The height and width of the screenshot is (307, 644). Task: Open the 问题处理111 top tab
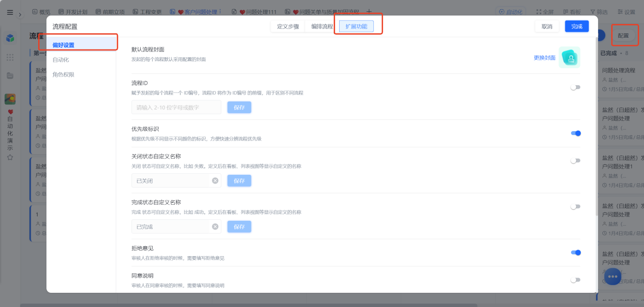coord(254,12)
